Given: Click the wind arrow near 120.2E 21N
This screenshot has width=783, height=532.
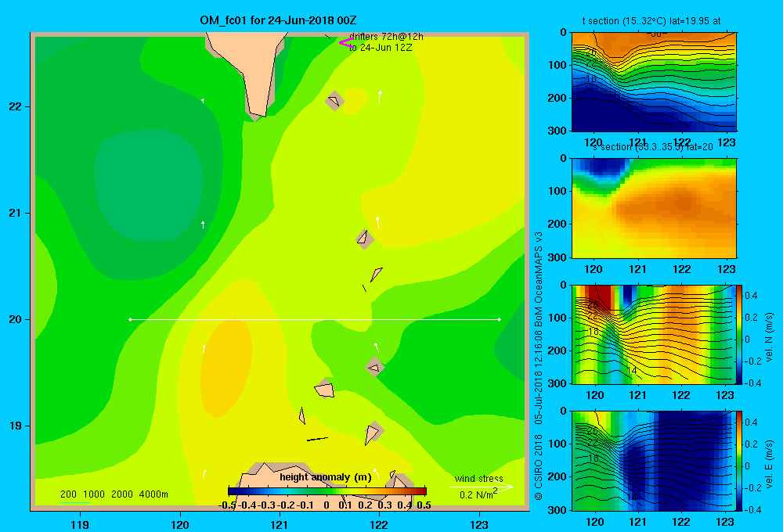Looking at the screenshot, I should coord(203,225).
